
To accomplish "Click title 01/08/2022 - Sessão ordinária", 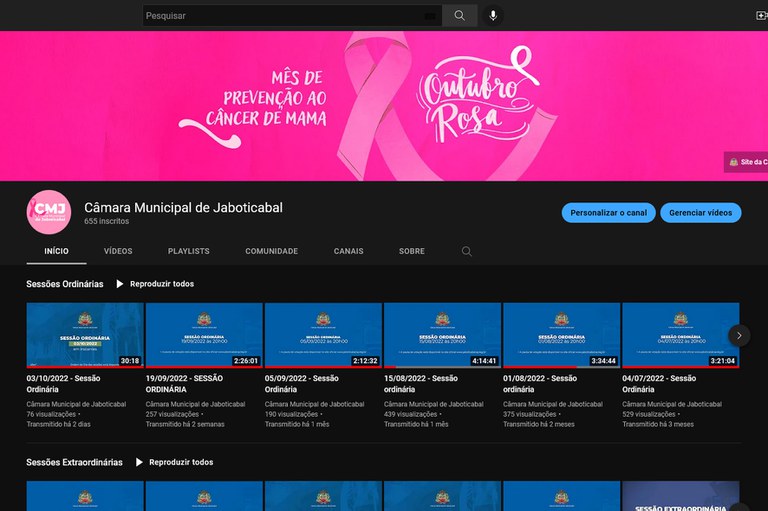I will coord(540,384).
